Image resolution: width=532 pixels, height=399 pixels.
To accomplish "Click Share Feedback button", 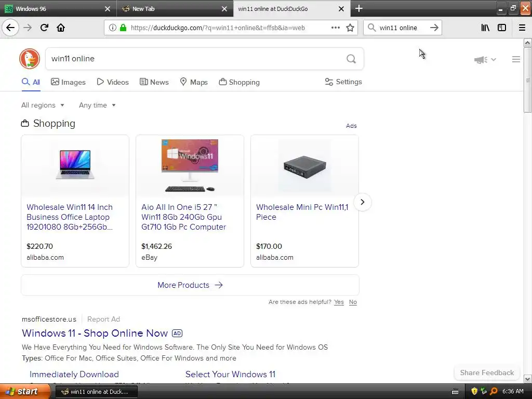I will [x=487, y=373].
